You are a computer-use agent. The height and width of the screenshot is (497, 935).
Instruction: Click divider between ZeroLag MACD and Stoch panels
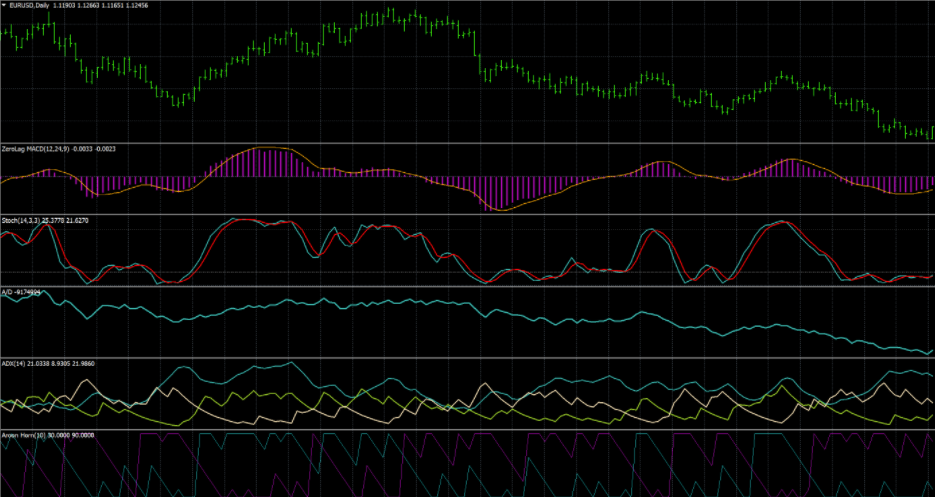pos(467,214)
